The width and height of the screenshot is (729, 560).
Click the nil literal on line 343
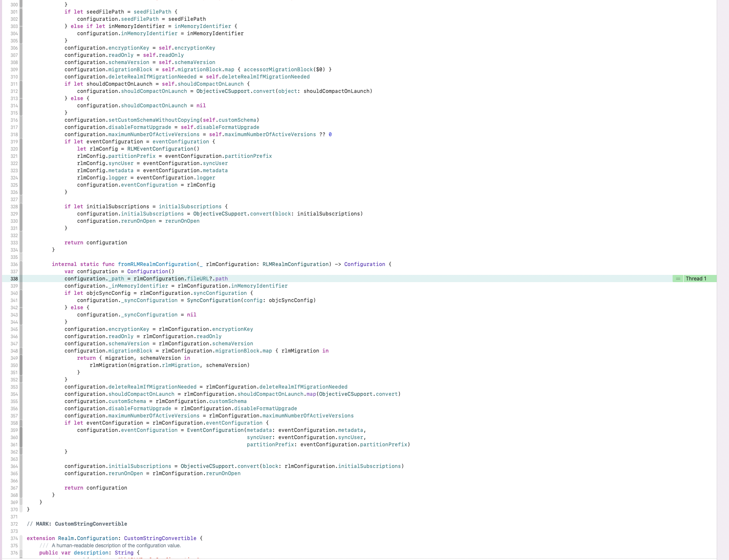click(x=192, y=315)
